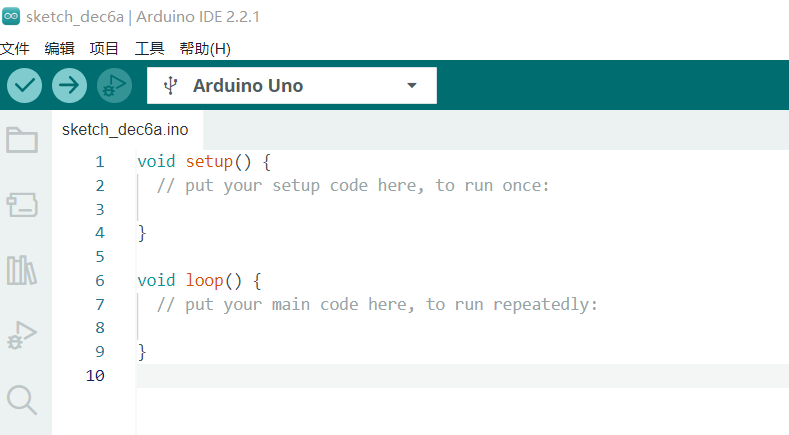Open the Library Manager sidebar panel

[x=22, y=270]
